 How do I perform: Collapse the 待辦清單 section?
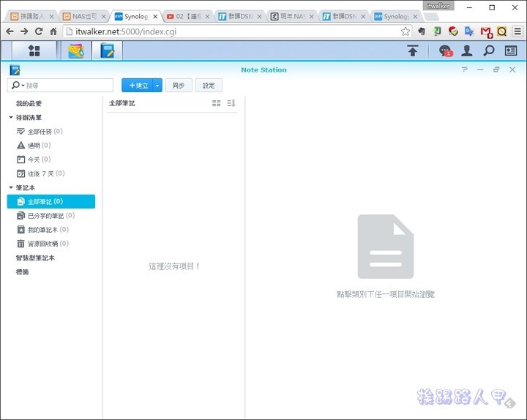coord(11,118)
